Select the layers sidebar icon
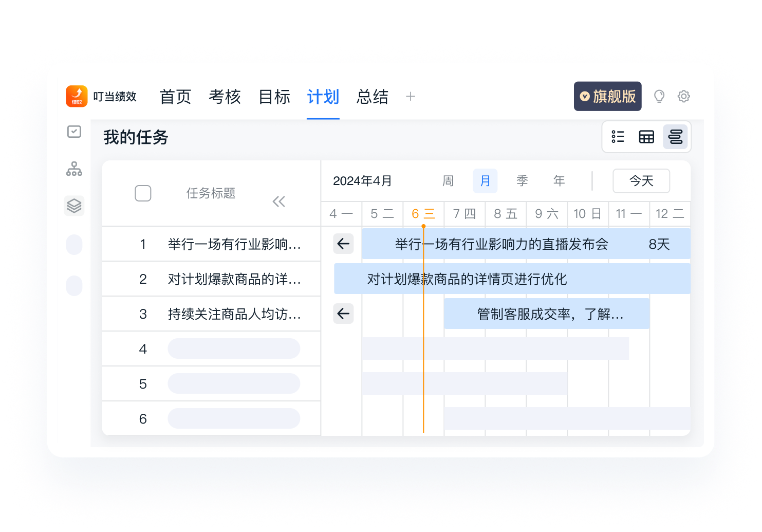This screenshot has height=532, width=762. click(x=74, y=206)
